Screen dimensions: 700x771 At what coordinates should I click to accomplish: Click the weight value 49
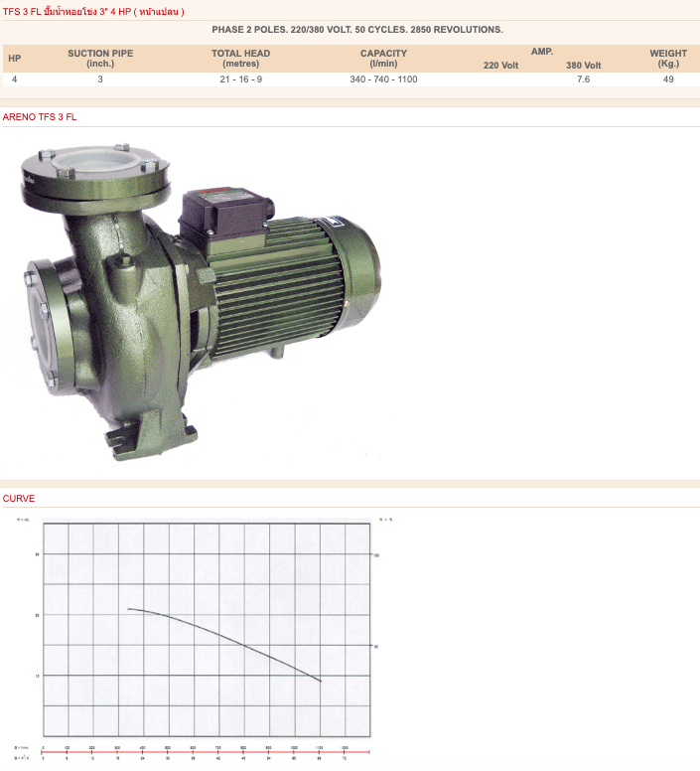[668, 79]
